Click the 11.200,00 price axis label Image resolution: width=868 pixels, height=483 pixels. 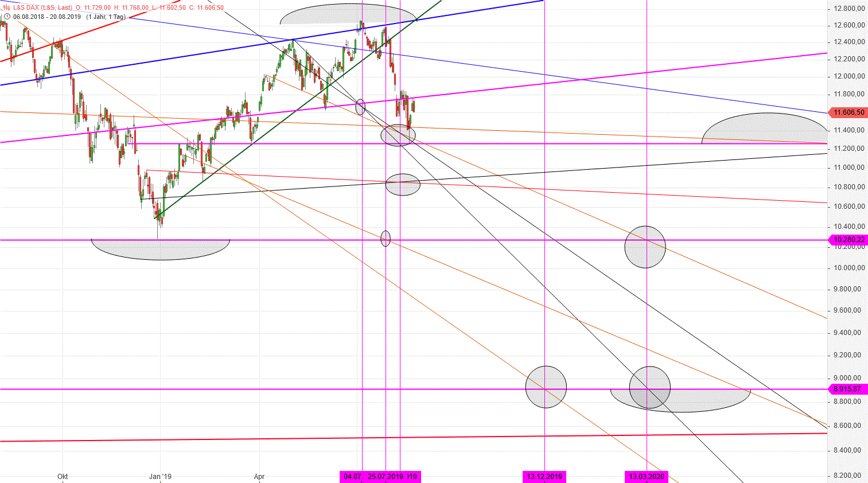849,149
